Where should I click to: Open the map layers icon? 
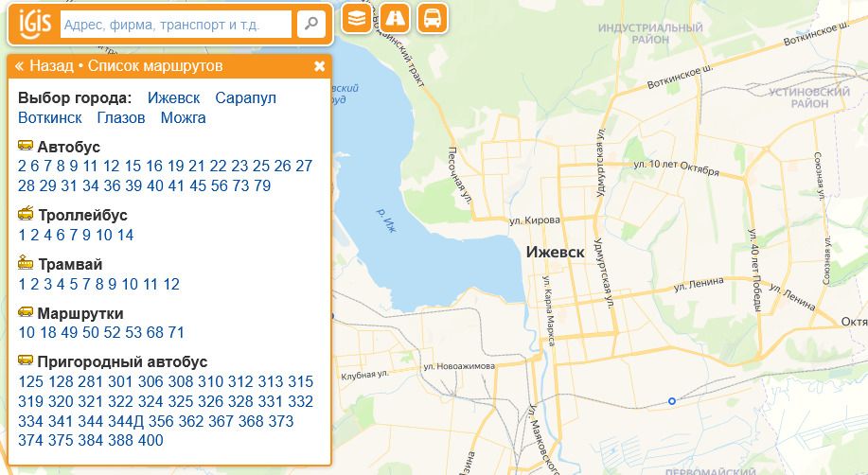[356, 18]
